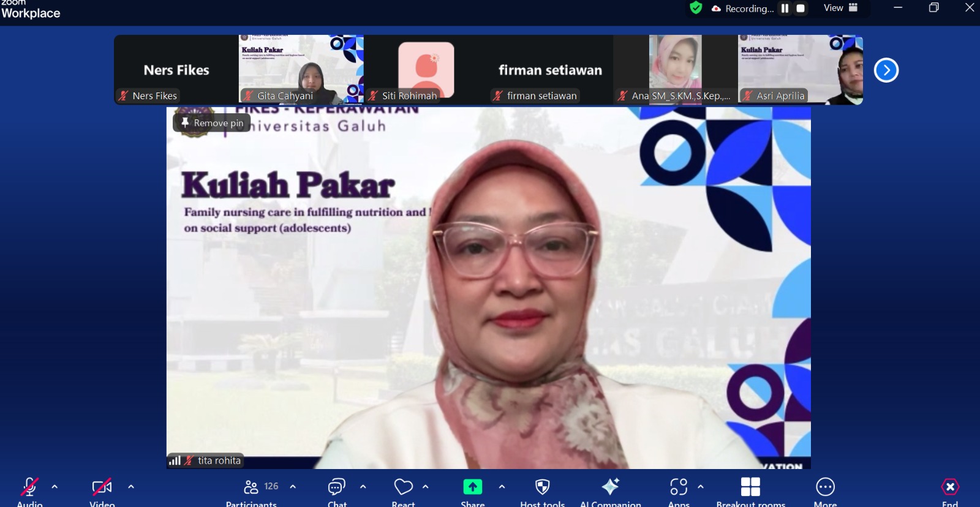This screenshot has width=980, height=507.
Task: Show next participants in the gallery strip
Action: click(x=886, y=70)
